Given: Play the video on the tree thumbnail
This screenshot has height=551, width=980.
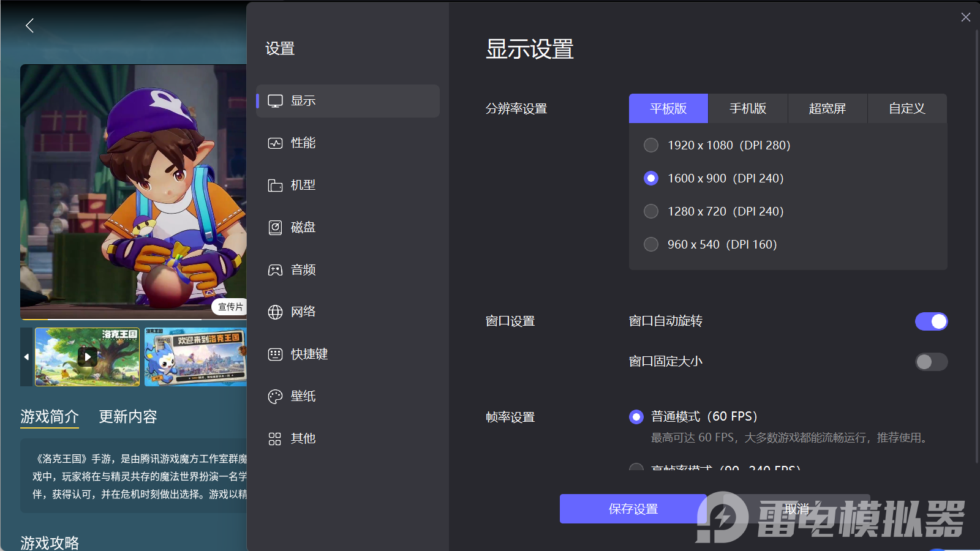Looking at the screenshot, I should 88,356.
